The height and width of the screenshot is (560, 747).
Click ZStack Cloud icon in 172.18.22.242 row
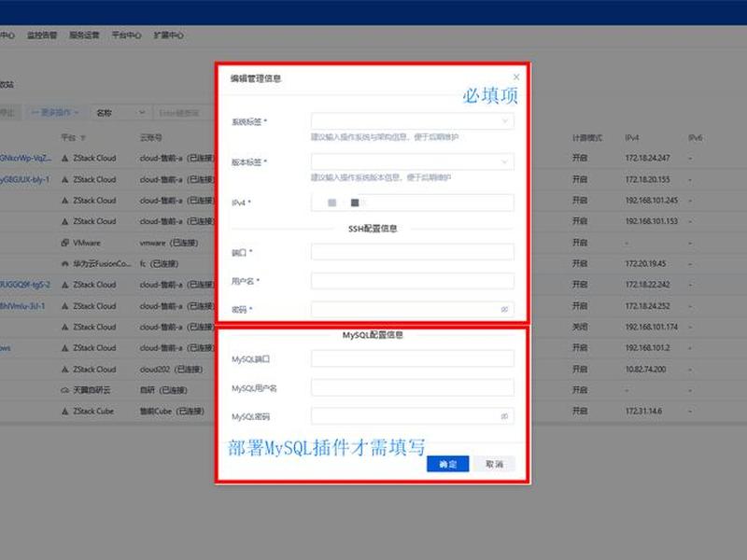click(x=65, y=285)
